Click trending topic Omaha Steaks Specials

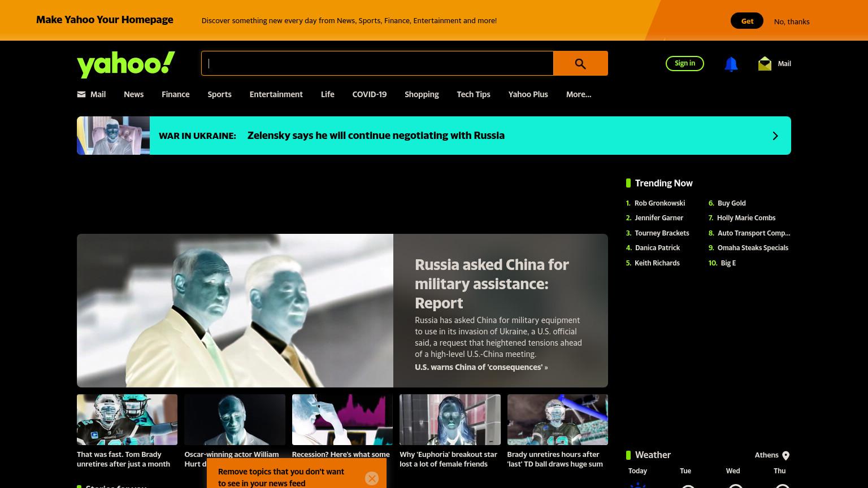753,248
